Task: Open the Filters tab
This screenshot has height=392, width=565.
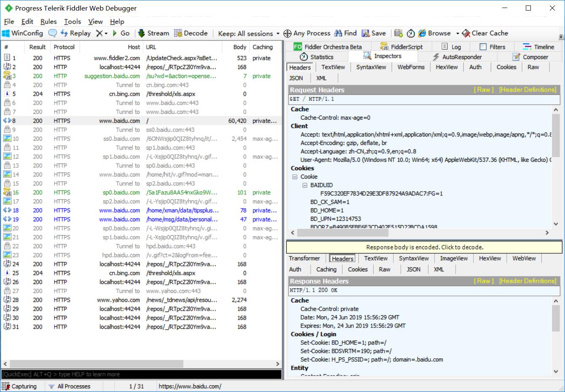Action: tap(492, 47)
